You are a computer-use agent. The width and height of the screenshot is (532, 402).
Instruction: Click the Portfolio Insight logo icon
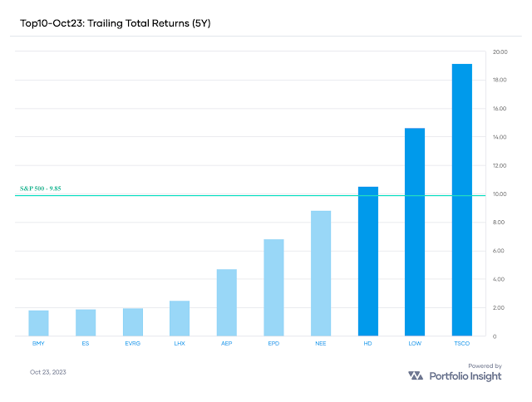[x=416, y=376]
